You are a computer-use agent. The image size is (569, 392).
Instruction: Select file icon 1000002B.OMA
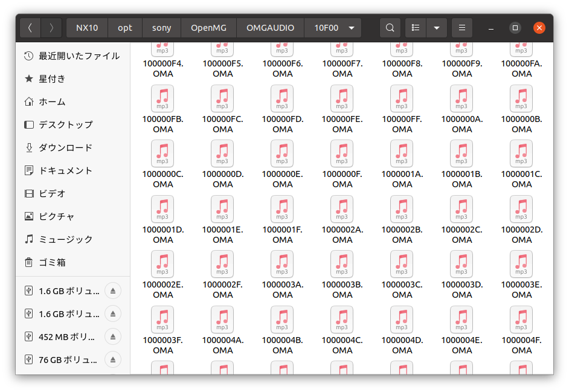click(x=402, y=209)
